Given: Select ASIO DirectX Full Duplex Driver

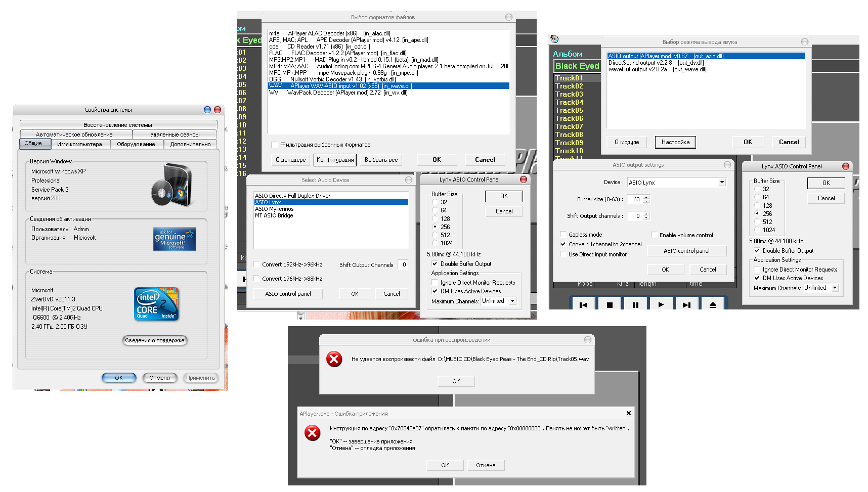Looking at the screenshot, I should tap(331, 196).
